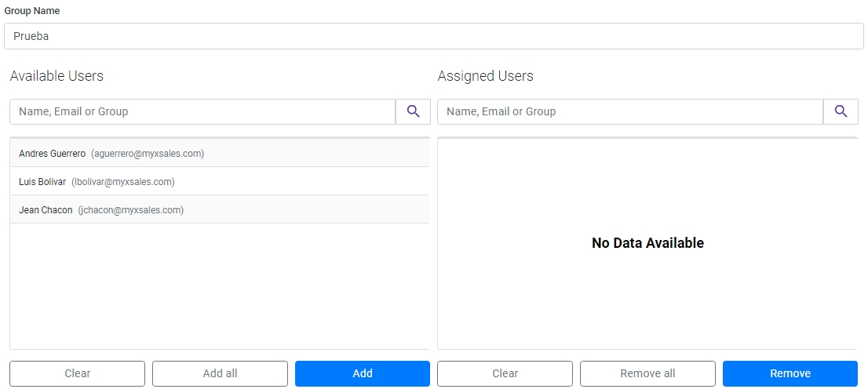Screen dimensions: 868x389
Task: Click the No Data Available message
Action: (x=647, y=243)
